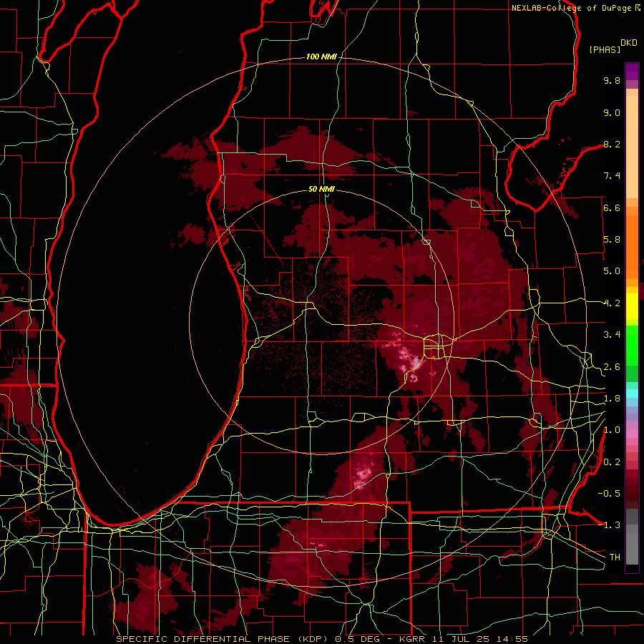Click the 1.0 scale label
This screenshot has height=644, width=644.
(612, 430)
